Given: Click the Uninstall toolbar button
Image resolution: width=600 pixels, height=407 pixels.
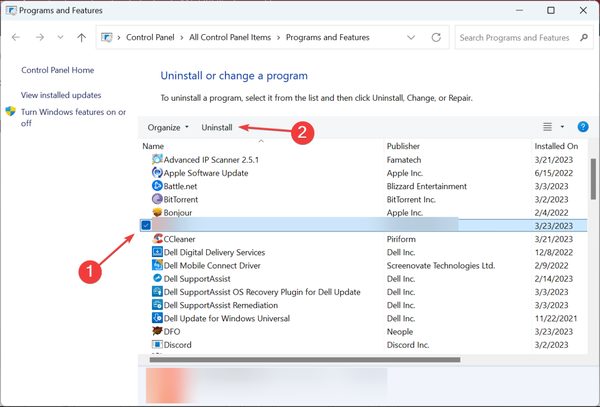Looking at the screenshot, I should click(217, 127).
